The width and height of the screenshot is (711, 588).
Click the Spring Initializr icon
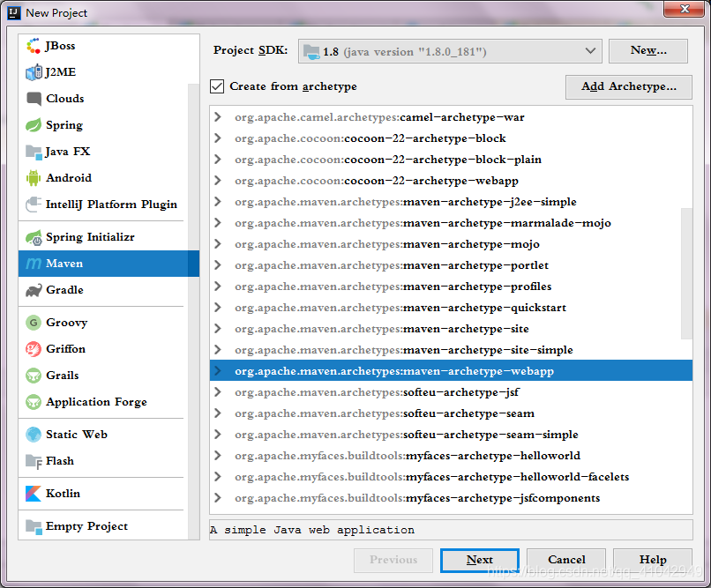coord(34,237)
